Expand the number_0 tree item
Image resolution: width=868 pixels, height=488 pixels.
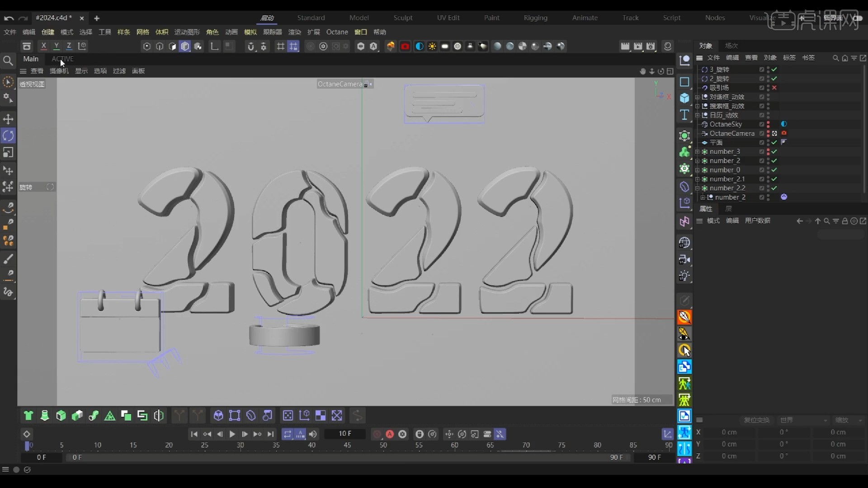[698, 170]
